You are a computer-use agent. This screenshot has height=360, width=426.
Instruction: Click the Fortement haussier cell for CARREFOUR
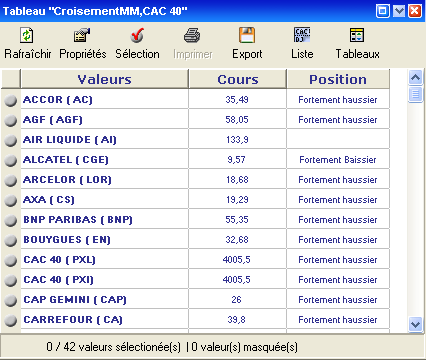pyautogui.click(x=338, y=320)
